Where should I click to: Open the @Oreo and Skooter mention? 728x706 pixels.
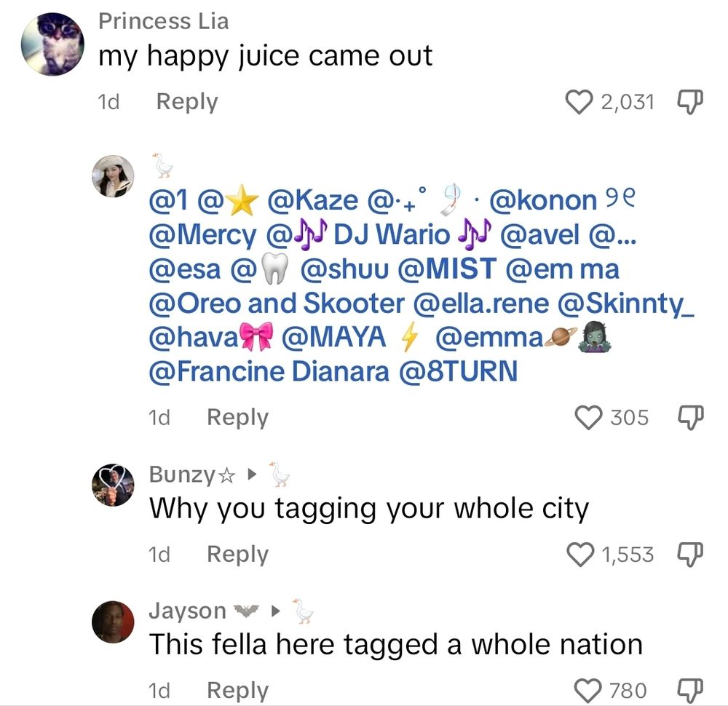(276, 304)
